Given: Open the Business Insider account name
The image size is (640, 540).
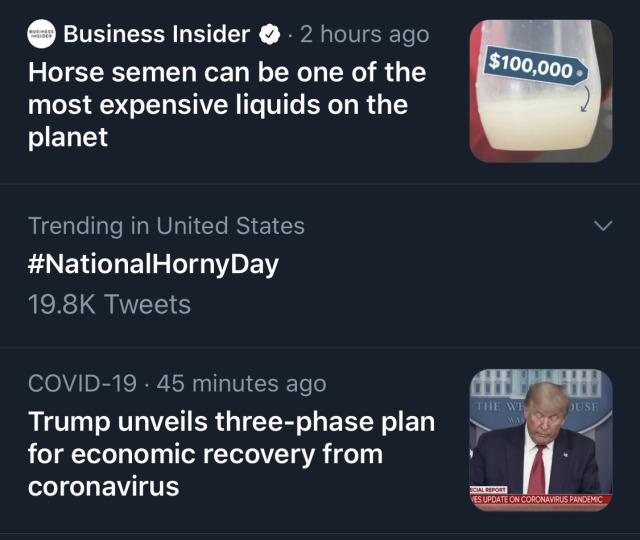Looking at the screenshot, I should click(x=156, y=35).
